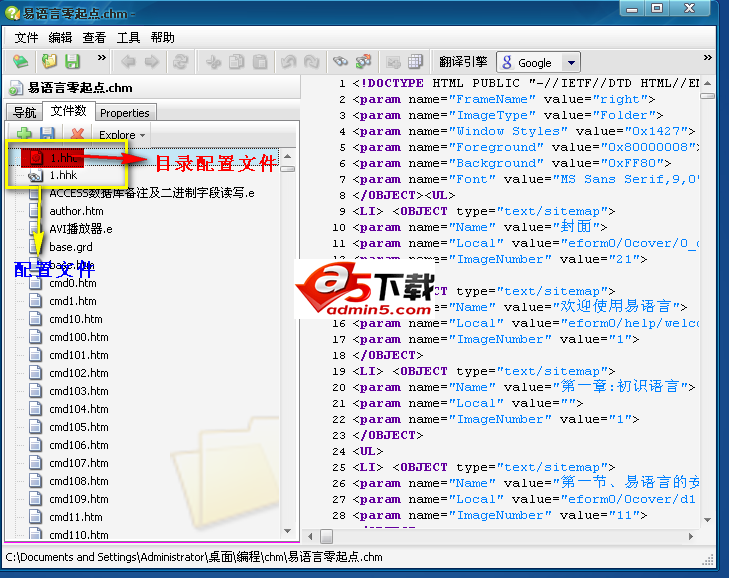This screenshot has height=578, width=729.
Task: Open the 编辑 menu
Action: (x=60, y=37)
